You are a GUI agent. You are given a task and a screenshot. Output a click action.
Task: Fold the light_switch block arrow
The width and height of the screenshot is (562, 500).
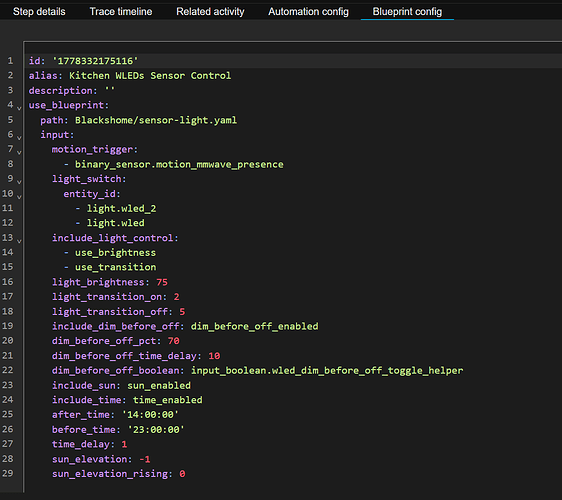19,181
